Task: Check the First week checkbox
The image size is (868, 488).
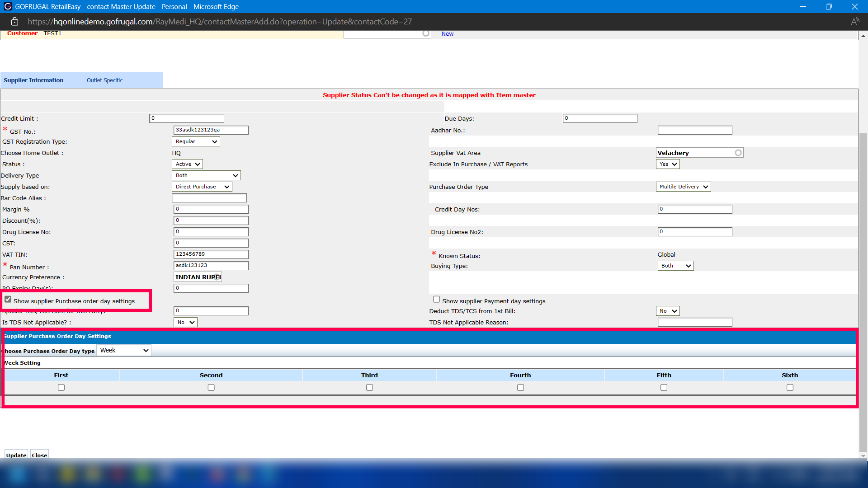Action: pyautogui.click(x=61, y=388)
